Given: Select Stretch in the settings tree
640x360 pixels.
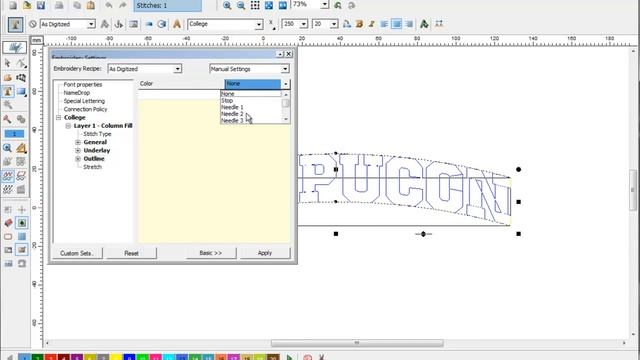Looking at the screenshot, I should click(93, 167).
